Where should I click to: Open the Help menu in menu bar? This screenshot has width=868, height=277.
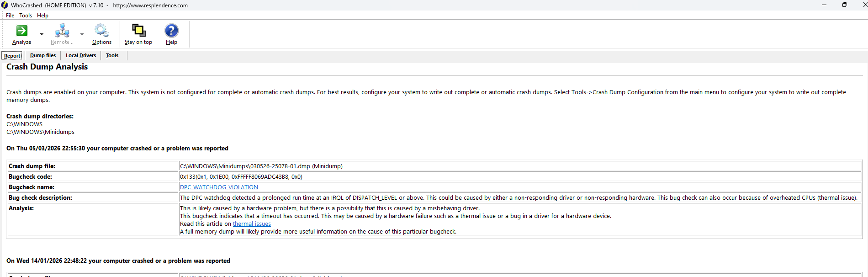tap(42, 16)
